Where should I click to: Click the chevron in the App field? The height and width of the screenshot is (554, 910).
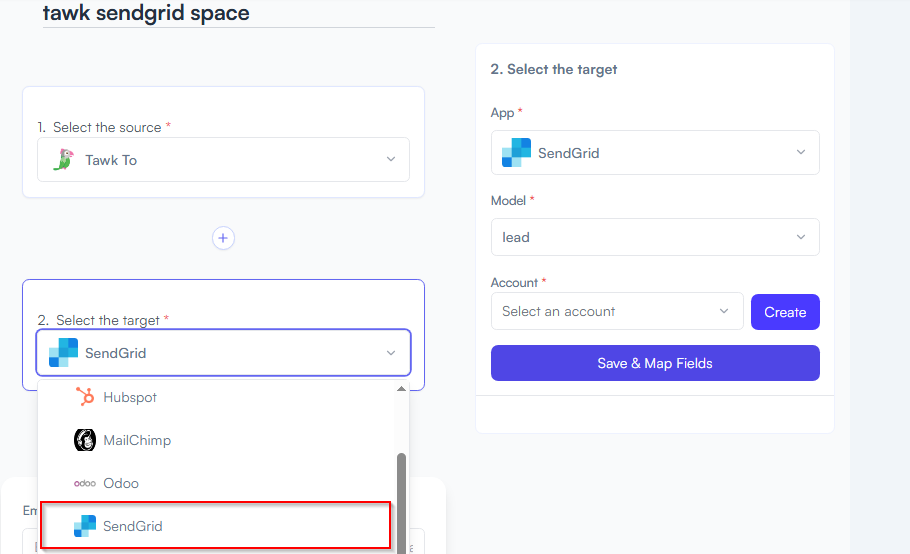click(801, 152)
